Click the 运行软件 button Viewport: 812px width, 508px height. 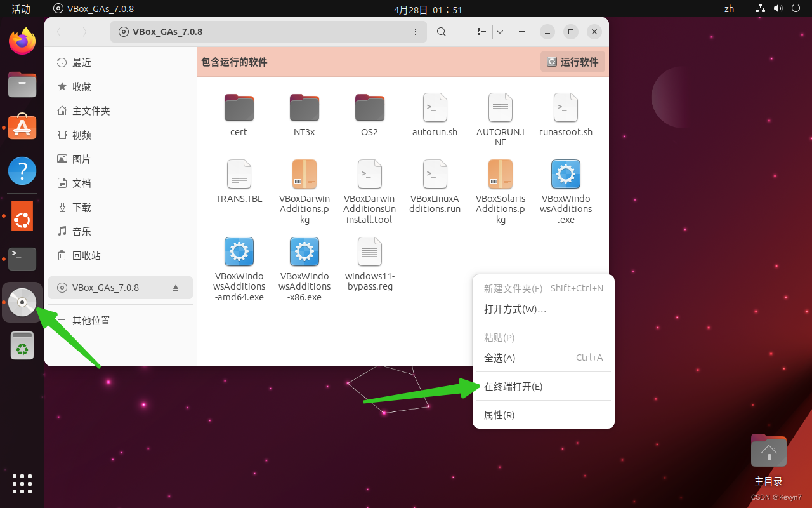573,62
